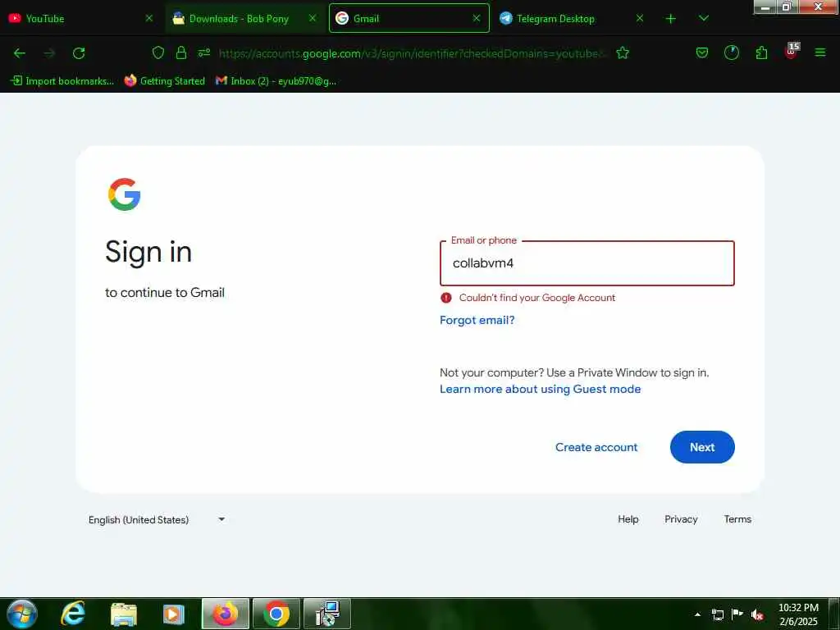Screen dimensions: 840x630
Task: Open Windows Media Player from taskbar
Action: tap(173, 614)
